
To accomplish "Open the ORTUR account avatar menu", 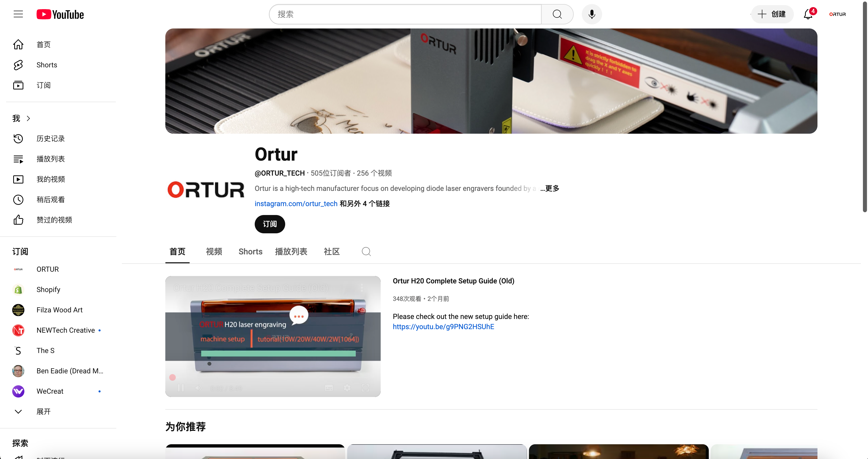I will click(837, 14).
